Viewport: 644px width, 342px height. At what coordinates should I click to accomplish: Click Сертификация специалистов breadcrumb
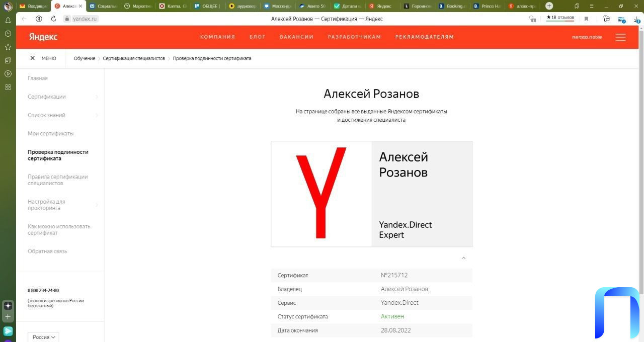(x=134, y=58)
